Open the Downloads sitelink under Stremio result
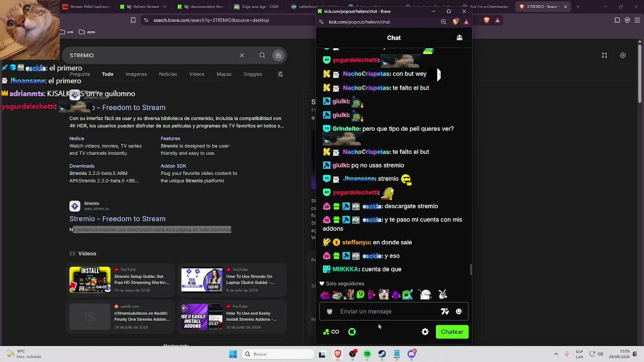The image size is (644, 362). 82,166
